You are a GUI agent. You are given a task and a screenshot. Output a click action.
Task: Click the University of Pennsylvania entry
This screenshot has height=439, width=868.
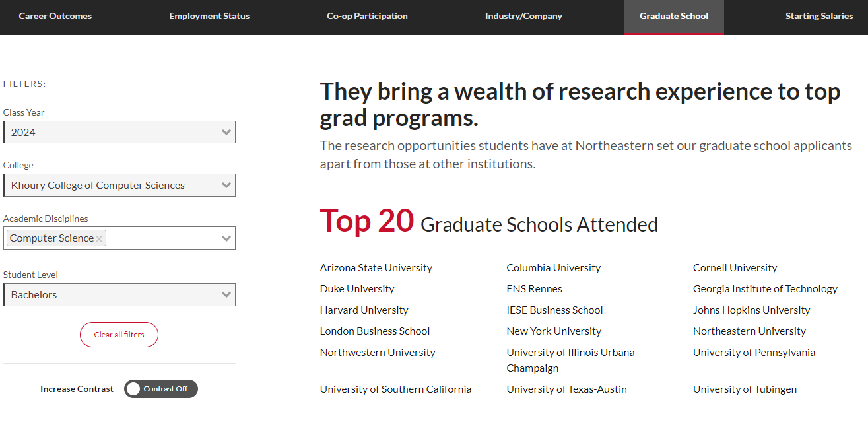pos(754,353)
